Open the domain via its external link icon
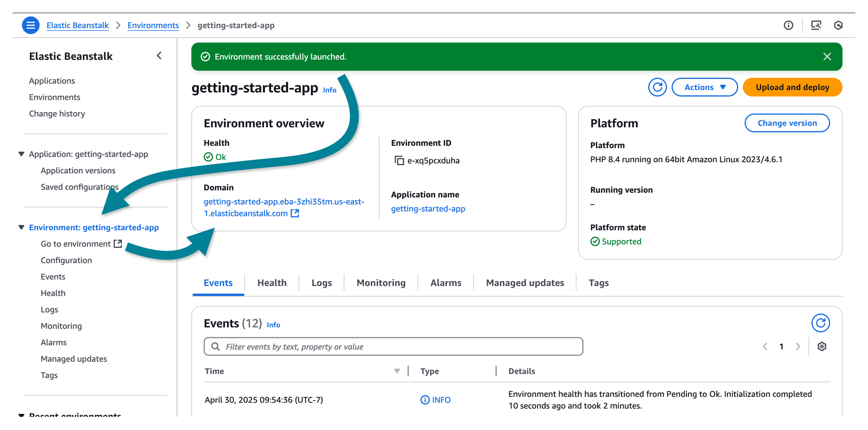 pos(295,213)
